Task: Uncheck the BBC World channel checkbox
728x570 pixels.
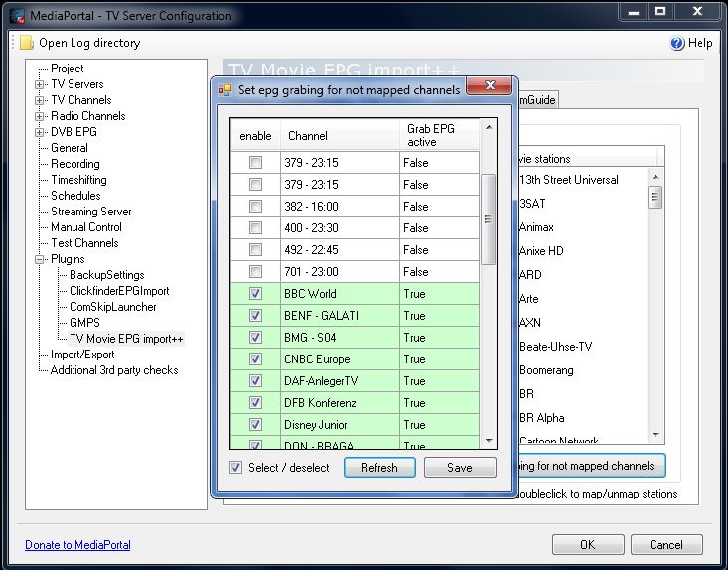Action: pos(255,293)
